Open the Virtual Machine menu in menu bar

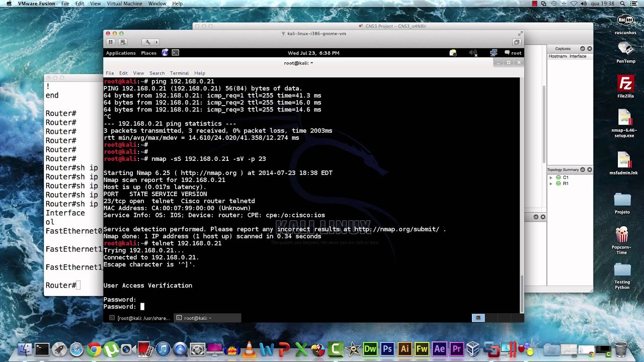pos(124,4)
